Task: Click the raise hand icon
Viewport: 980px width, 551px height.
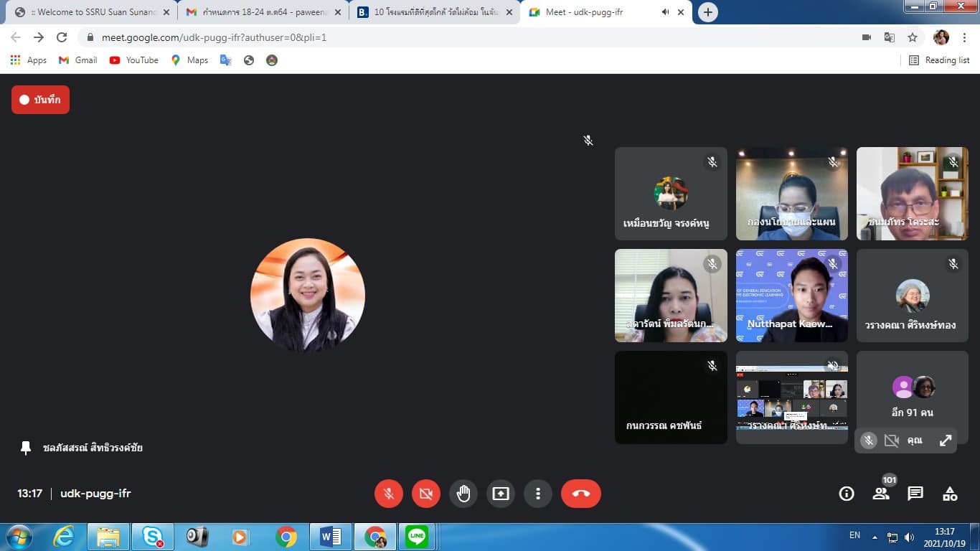Action: (x=463, y=494)
